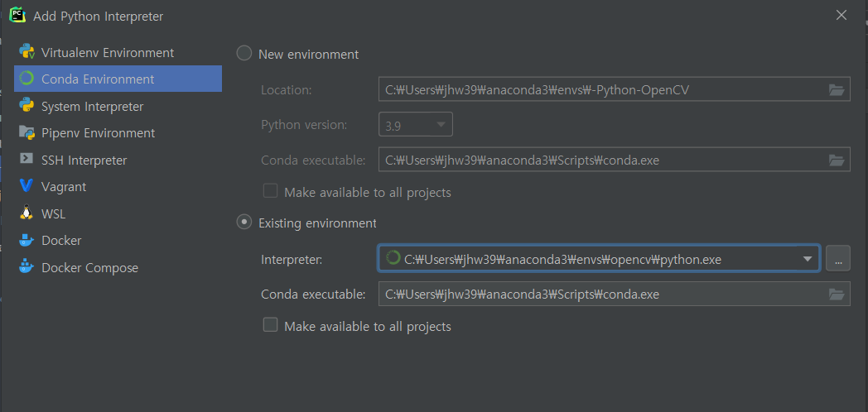Screen dimensions: 868x412
Task: Close the Add Python Interpreter dialog
Action: tap(841, 16)
